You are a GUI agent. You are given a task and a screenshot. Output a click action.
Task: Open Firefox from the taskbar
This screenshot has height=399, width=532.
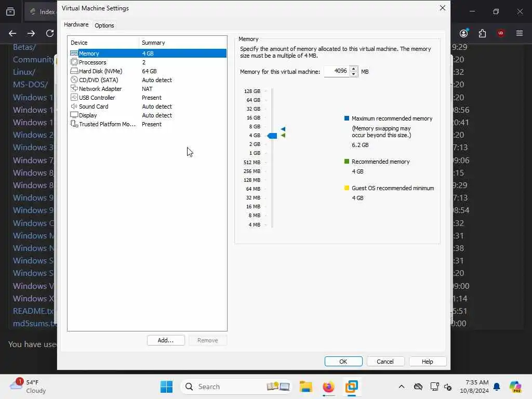point(328,387)
